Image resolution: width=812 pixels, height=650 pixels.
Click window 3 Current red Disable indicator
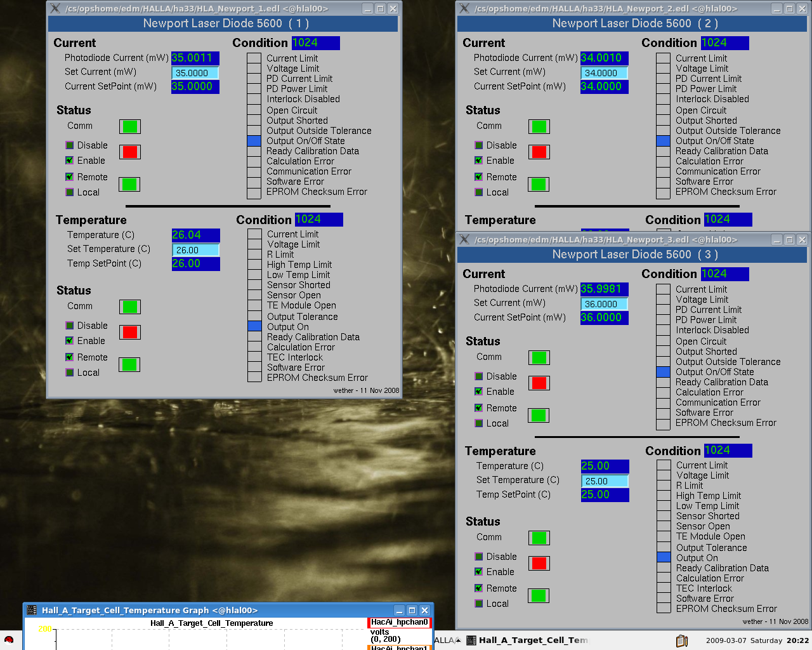[539, 383]
